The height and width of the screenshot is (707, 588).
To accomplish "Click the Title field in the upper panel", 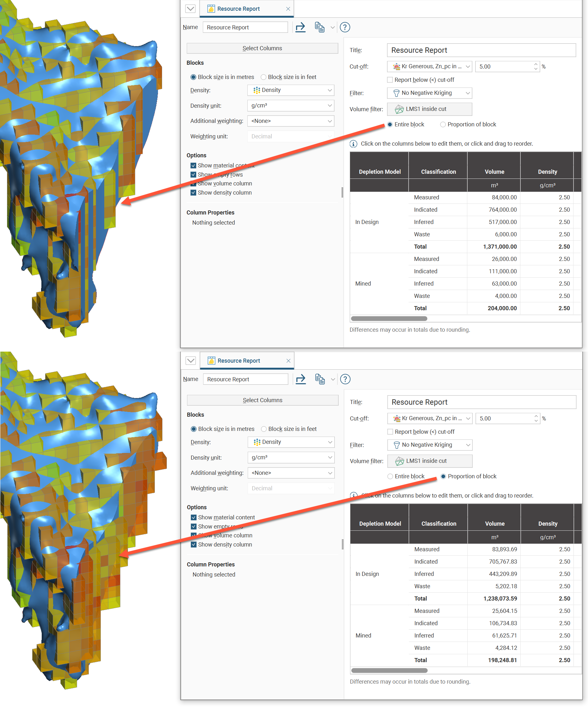I will [x=481, y=50].
